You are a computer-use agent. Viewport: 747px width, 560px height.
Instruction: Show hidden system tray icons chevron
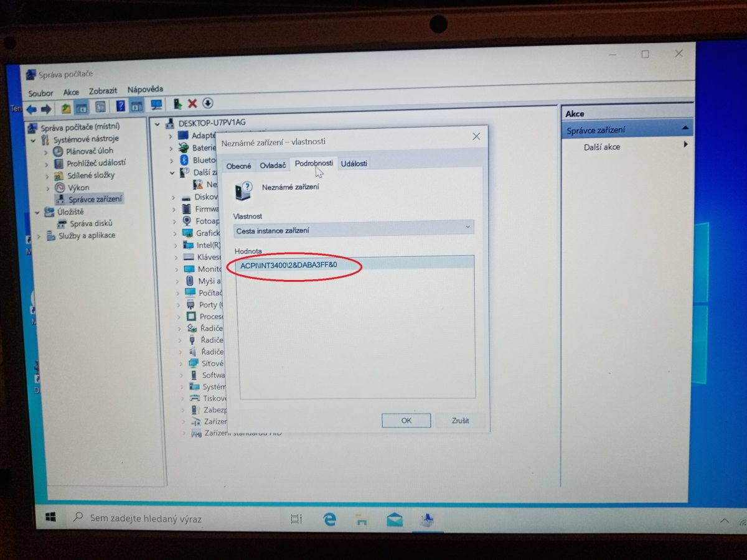(724, 520)
